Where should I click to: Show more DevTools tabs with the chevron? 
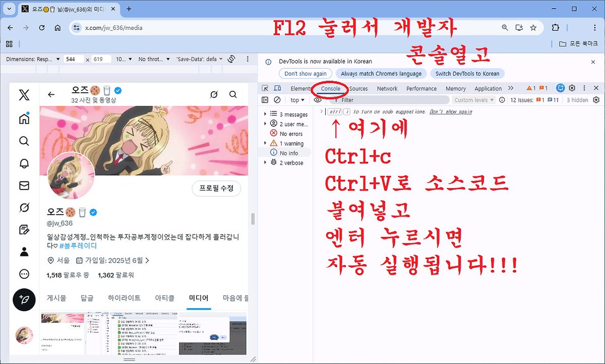click(511, 88)
